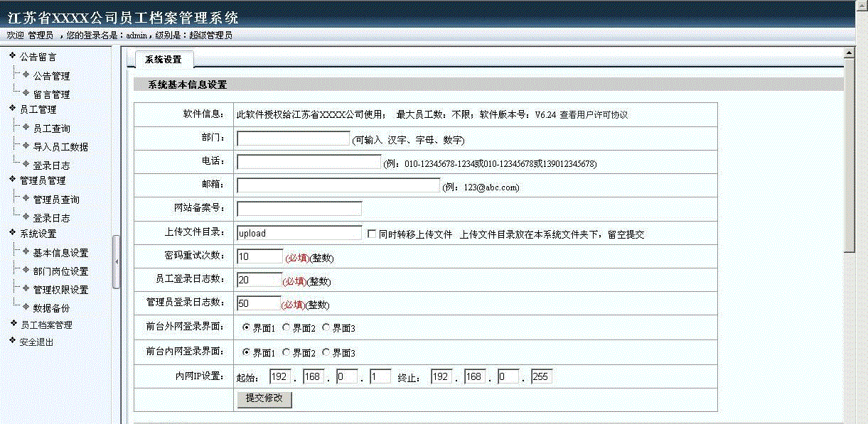Click the diamond icon beside 安全退出
The width and height of the screenshot is (868, 424).
coord(12,341)
